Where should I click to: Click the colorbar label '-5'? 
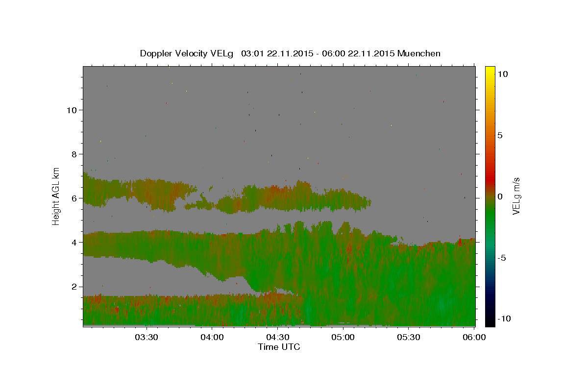(x=502, y=258)
